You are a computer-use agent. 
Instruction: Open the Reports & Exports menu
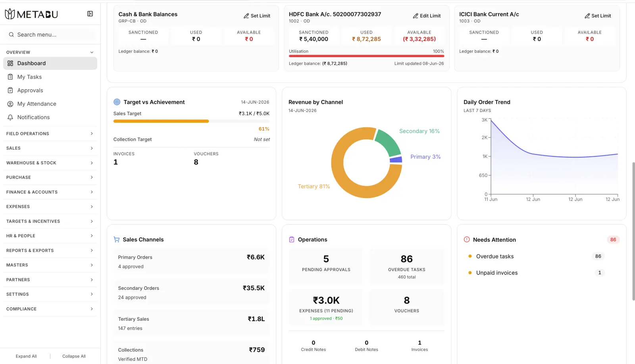click(50, 250)
